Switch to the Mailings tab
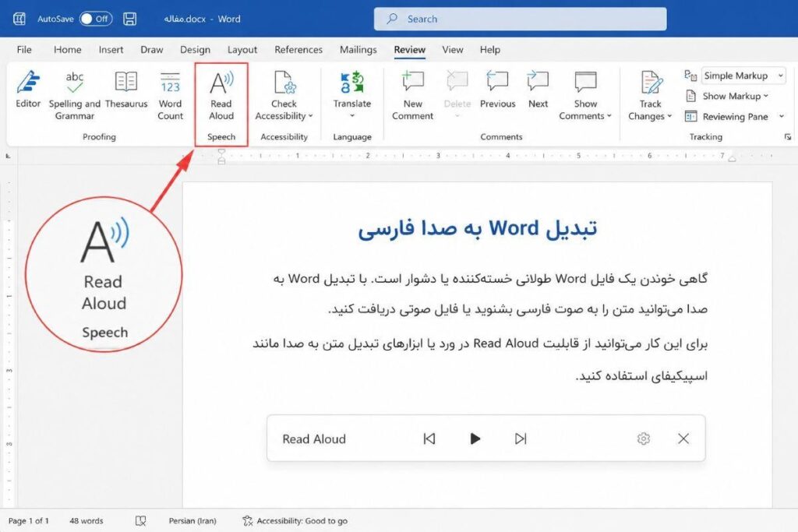798x532 pixels. tap(358, 49)
